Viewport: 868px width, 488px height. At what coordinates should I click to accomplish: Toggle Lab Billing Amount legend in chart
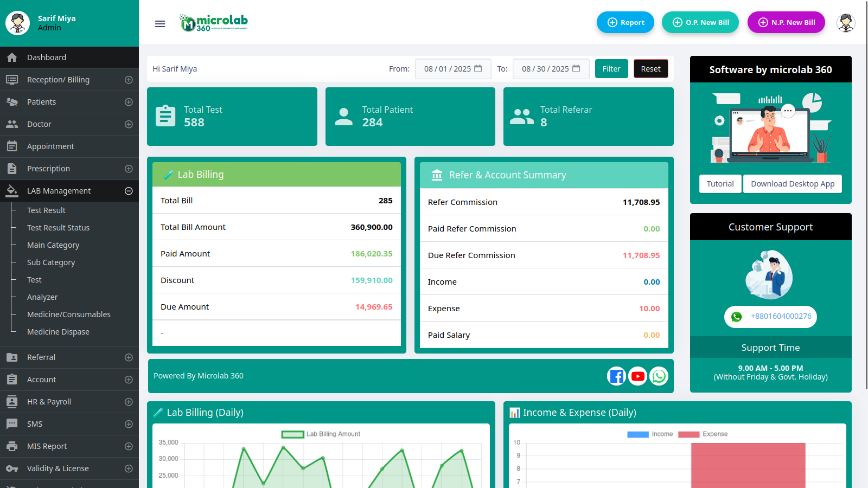pos(321,434)
